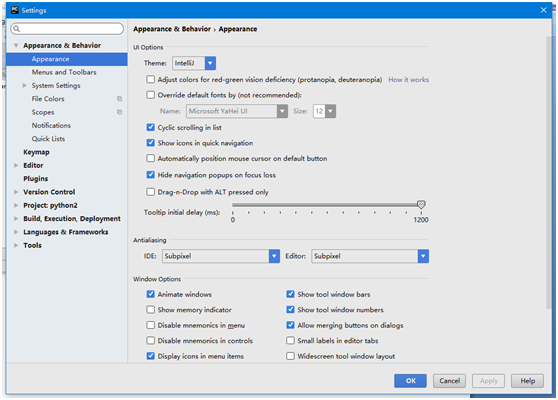Image resolution: width=558 pixels, height=400 pixels.
Task: Click the How it works link
Action: 408,80
